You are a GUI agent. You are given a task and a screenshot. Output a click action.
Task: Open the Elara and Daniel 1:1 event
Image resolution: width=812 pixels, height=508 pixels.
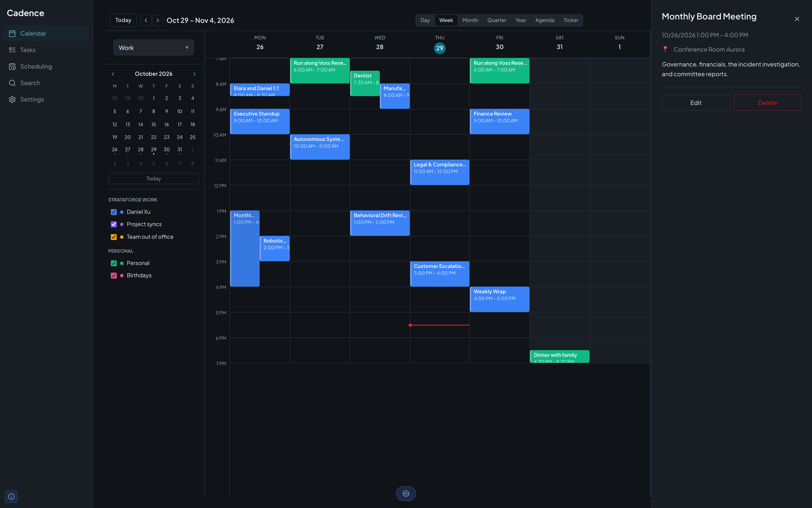coord(260,90)
